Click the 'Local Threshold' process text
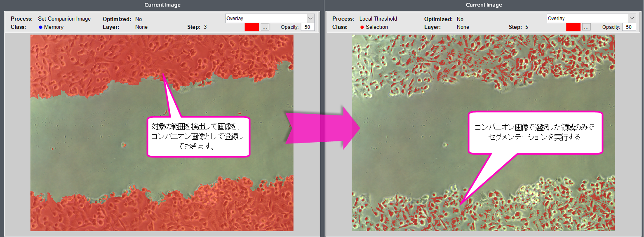The image size is (644, 237). [378, 19]
